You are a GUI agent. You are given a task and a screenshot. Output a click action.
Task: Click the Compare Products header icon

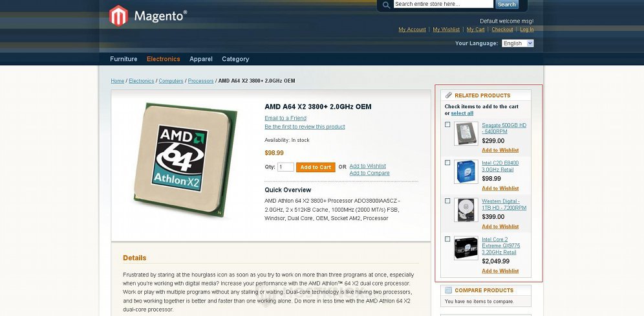point(449,290)
